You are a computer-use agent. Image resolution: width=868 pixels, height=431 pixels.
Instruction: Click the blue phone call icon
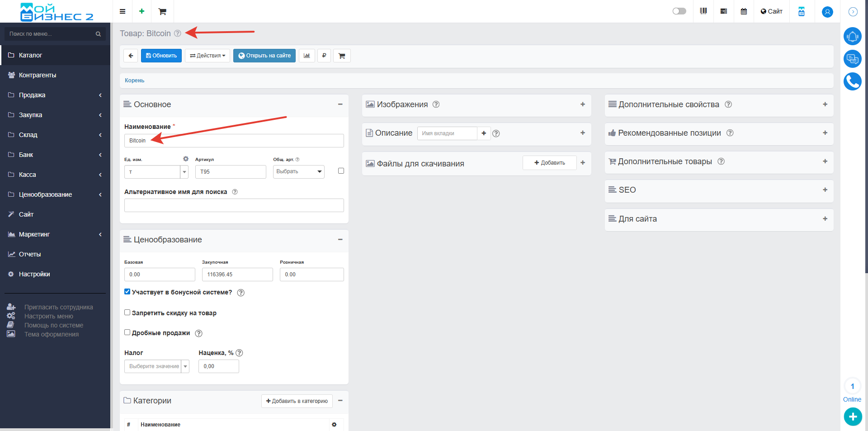pyautogui.click(x=853, y=81)
